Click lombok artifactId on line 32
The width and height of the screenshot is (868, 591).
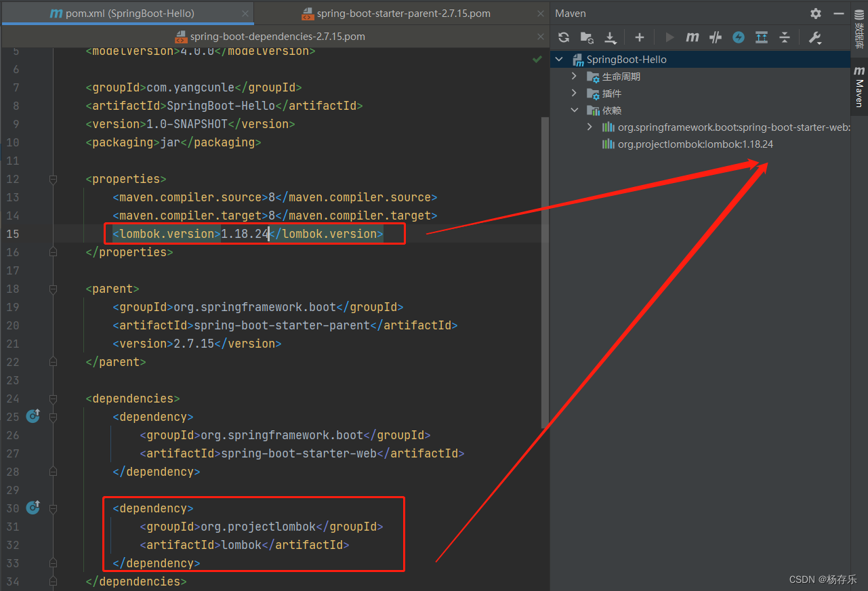point(241,545)
